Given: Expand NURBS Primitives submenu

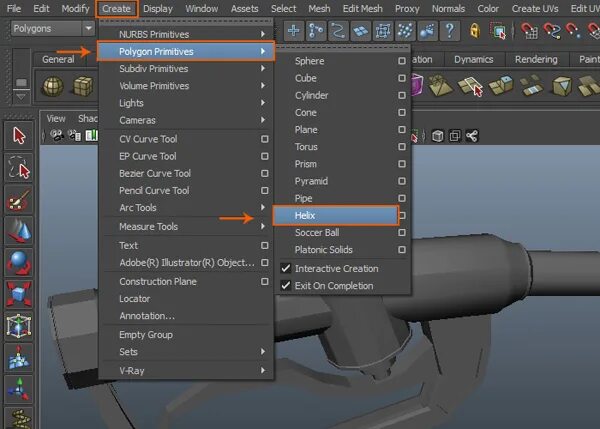Looking at the screenshot, I should click(x=186, y=34).
